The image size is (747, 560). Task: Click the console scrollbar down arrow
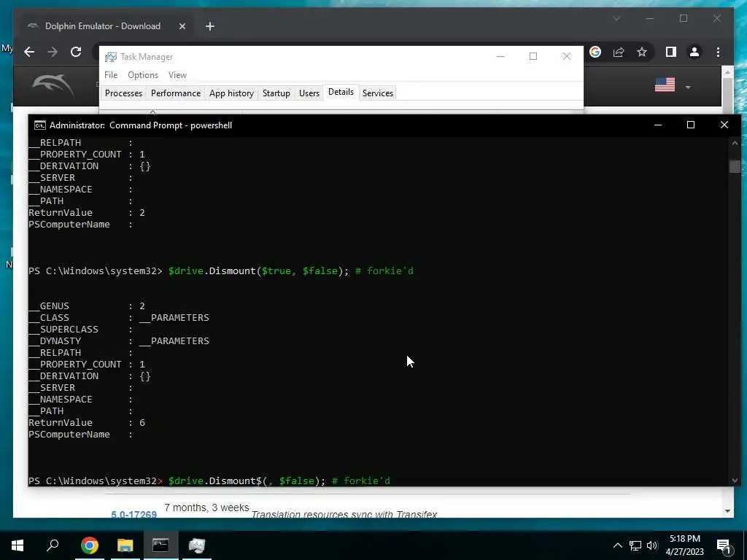coord(735,481)
